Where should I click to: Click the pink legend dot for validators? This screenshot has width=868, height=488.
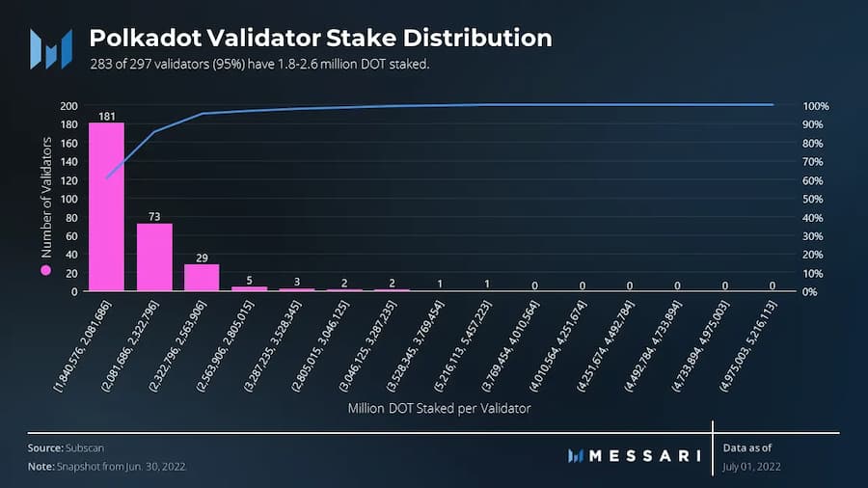pyautogui.click(x=46, y=270)
